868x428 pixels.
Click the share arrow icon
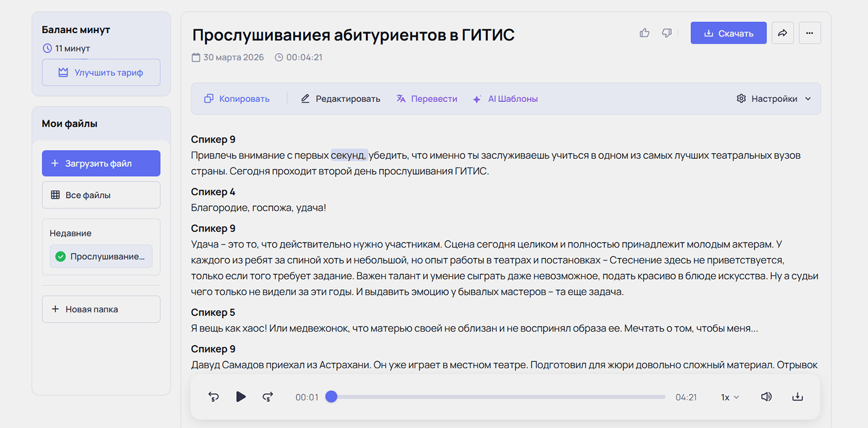782,33
